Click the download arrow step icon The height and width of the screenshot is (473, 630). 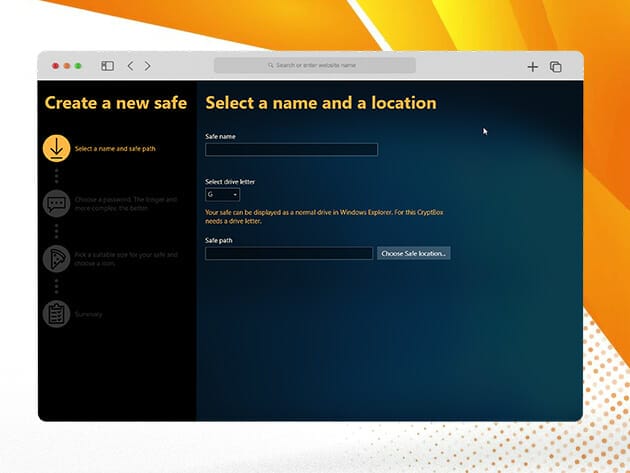56,148
